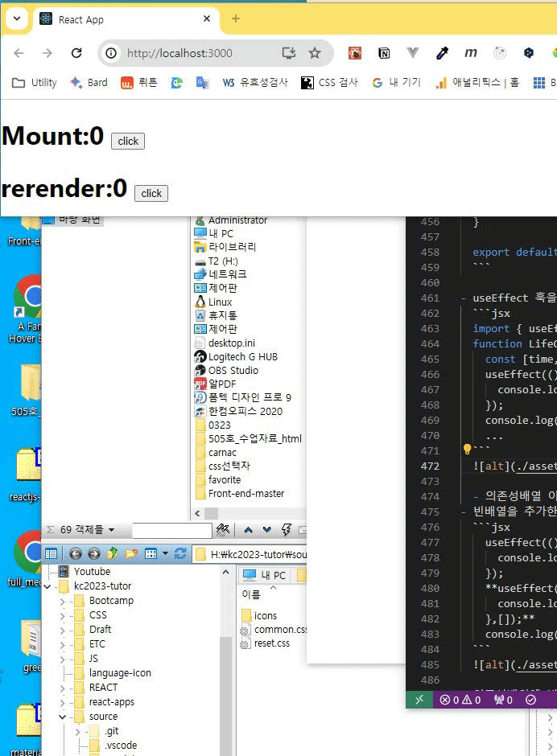This screenshot has height=756, width=557.
Task: Click the find/filter tools icon in file manager
Action: 223,530
